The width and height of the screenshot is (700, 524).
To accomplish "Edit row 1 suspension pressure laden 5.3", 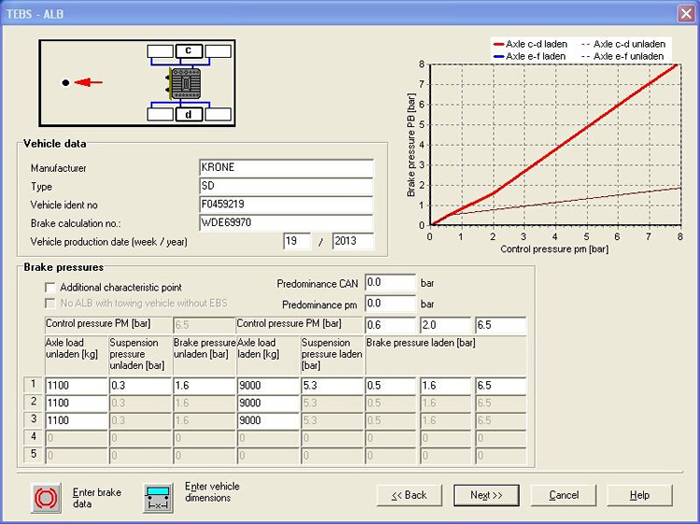I will [x=332, y=386].
